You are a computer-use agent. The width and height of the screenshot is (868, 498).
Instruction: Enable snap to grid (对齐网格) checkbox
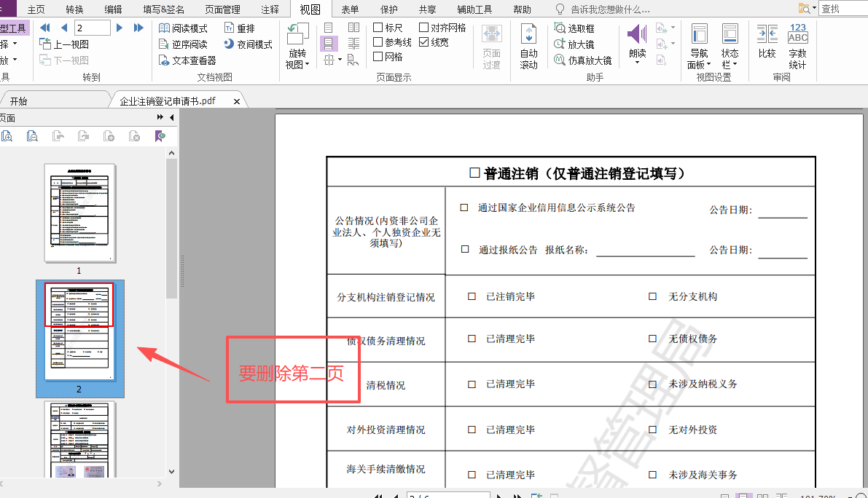(x=424, y=27)
